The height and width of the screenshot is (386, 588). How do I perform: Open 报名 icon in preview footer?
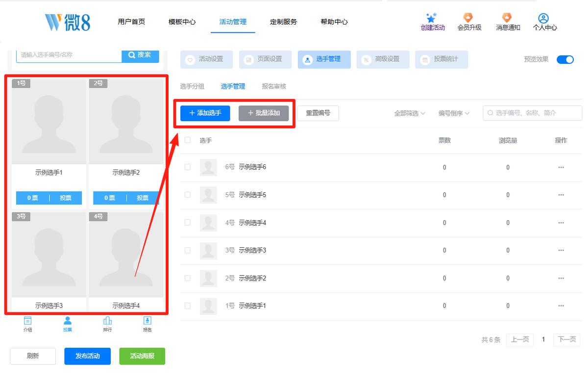click(147, 321)
